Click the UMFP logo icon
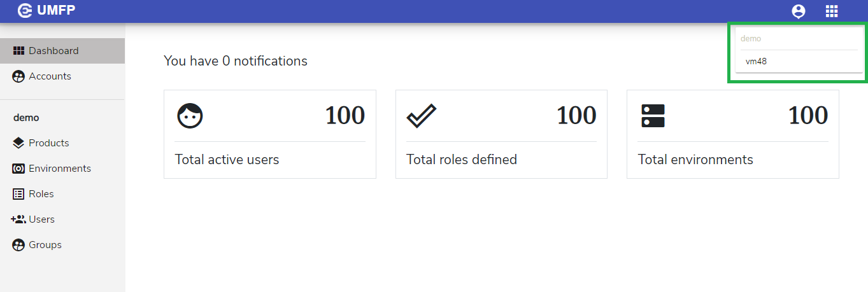The image size is (868, 292). [25, 11]
